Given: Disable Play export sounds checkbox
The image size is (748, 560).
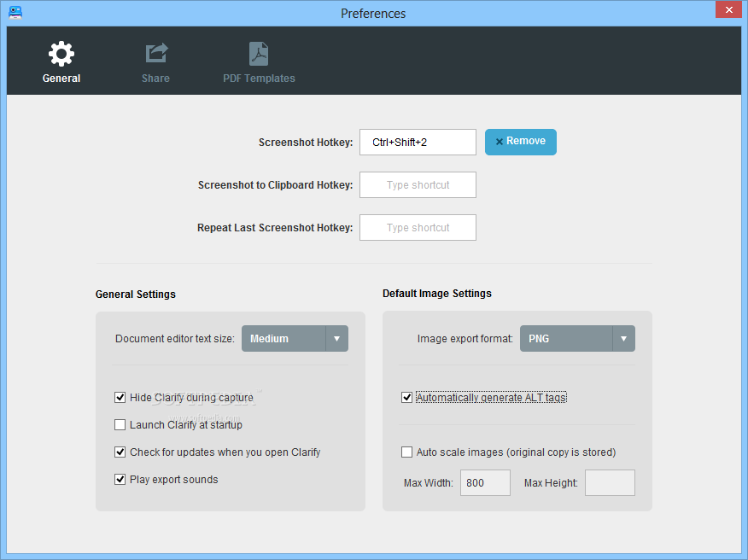Looking at the screenshot, I should (x=120, y=480).
